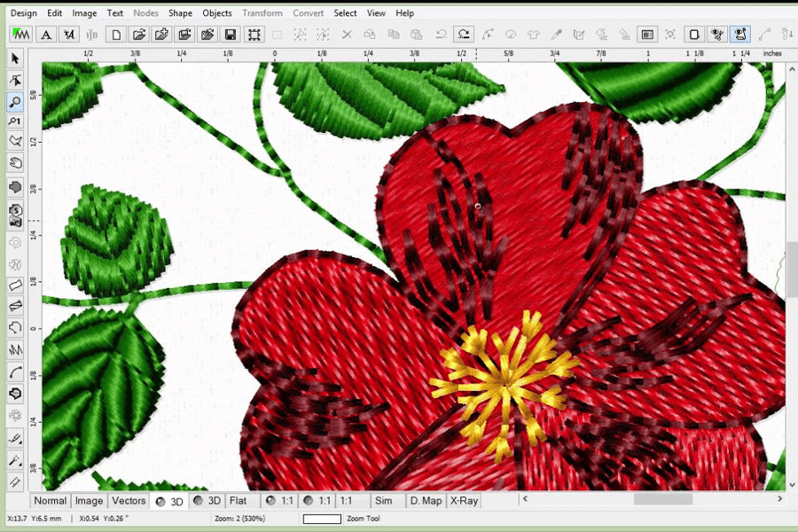This screenshot has width=798, height=532.
Task: Open the Edit menu
Action: pos(54,13)
